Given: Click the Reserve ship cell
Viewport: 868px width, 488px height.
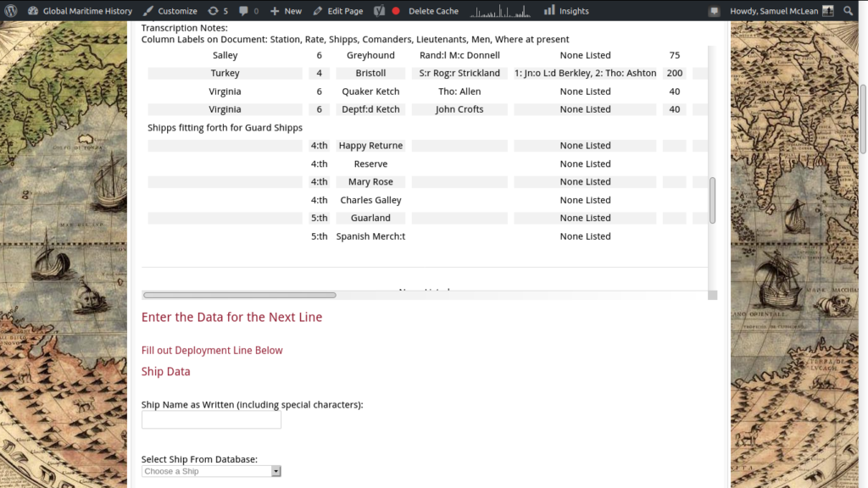Looking at the screenshot, I should coord(370,164).
